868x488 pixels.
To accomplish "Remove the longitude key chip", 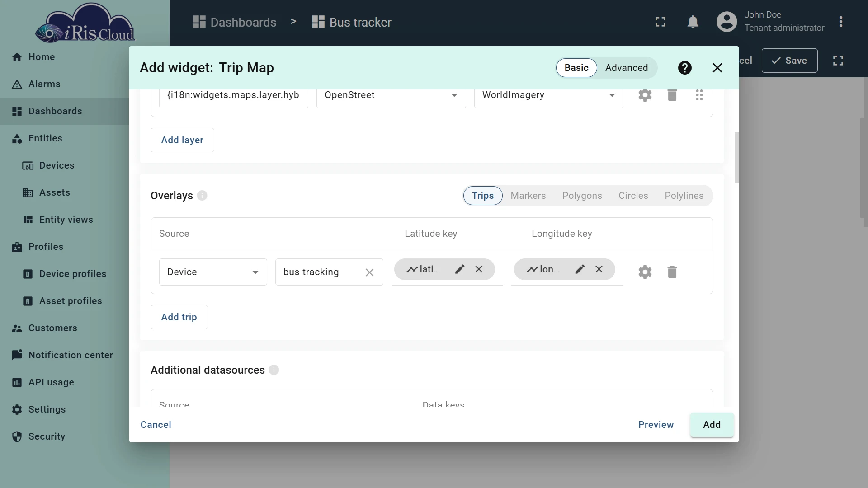I will [x=599, y=269].
